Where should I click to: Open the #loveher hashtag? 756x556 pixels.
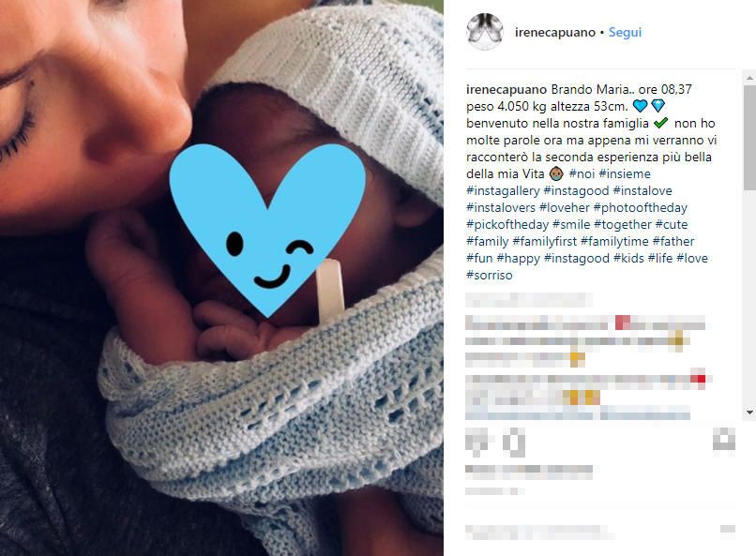tap(565, 207)
